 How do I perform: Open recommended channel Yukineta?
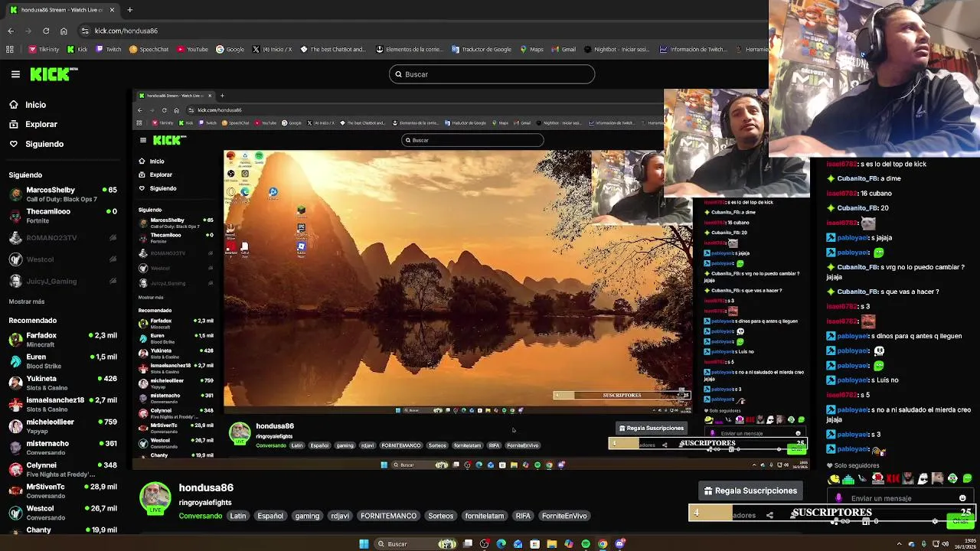point(63,383)
